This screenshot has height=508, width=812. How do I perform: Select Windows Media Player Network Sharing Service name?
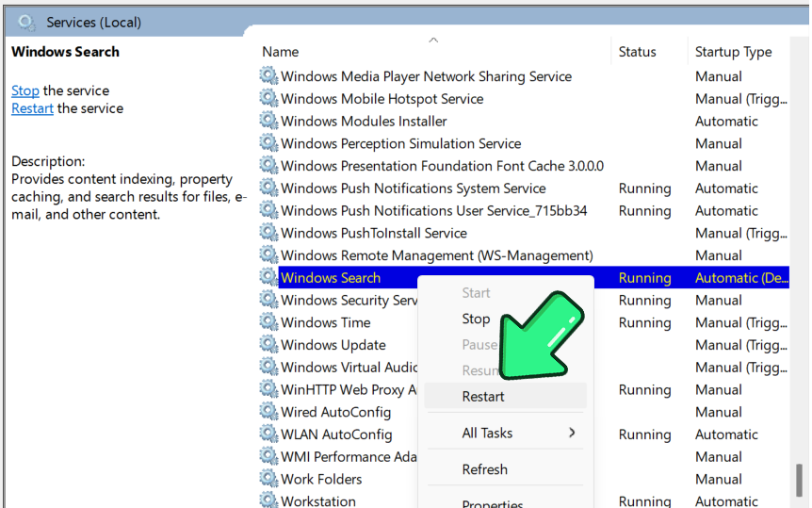[426, 76]
